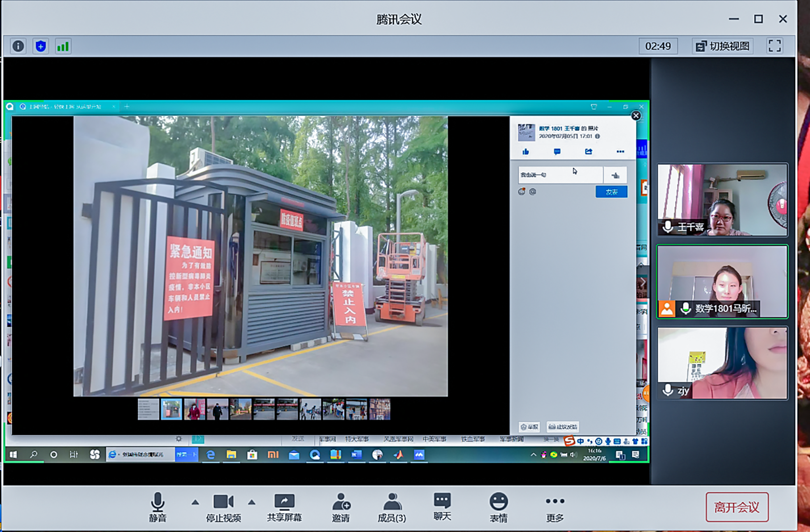Start screen sharing
The image size is (810, 532).
(x=284, y=507)
